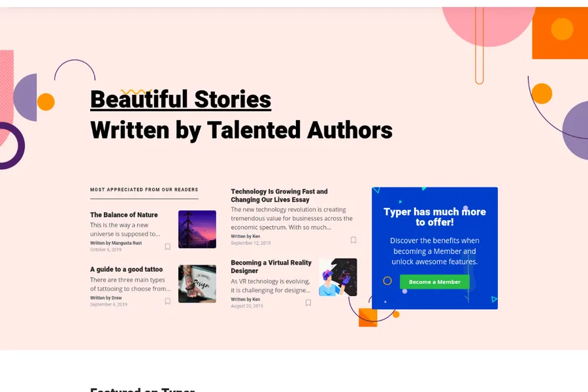Viewport: 588px width, 392px height.
Task: Click Ken's name under the Technology essay
Action: (x=256, y=237)
